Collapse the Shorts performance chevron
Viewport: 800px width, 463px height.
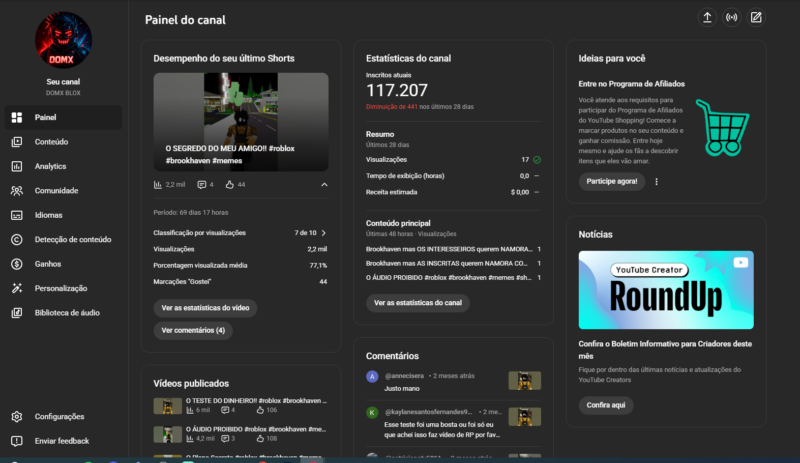[323, 185]
